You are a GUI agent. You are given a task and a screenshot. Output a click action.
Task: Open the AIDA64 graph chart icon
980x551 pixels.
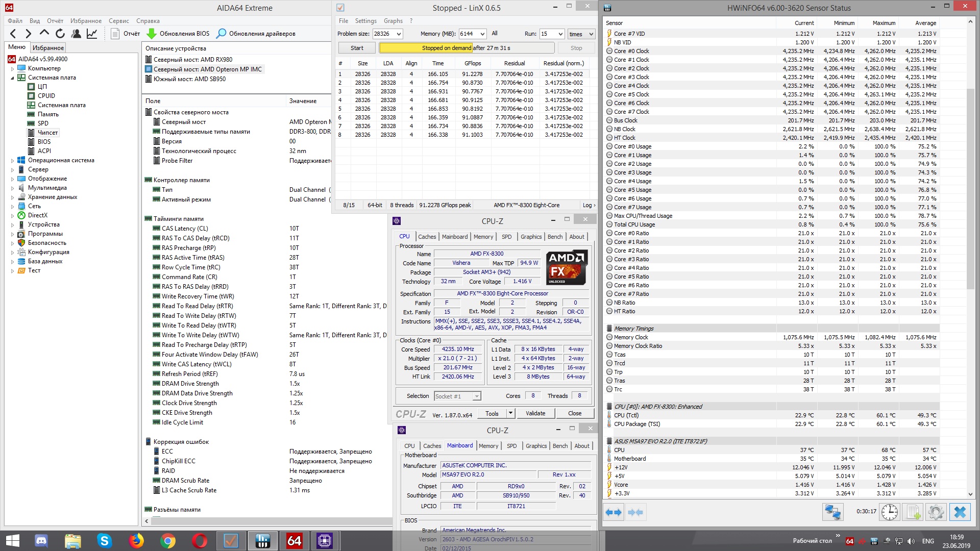point(92,34)
